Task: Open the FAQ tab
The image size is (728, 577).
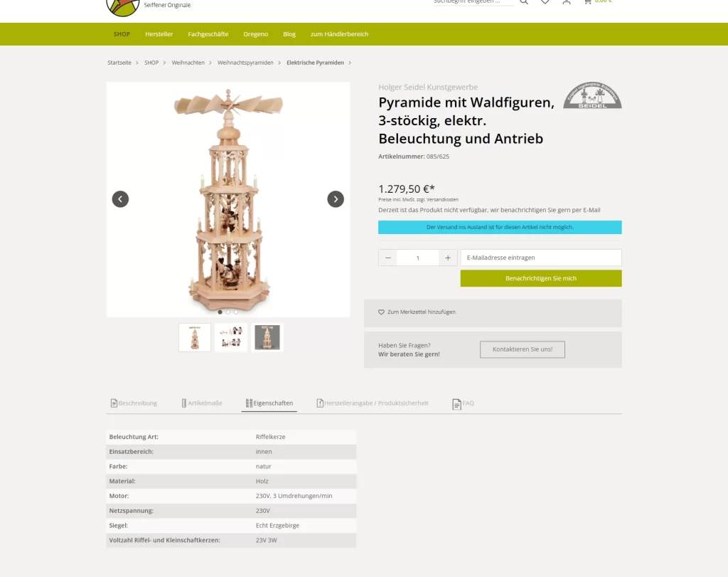Action: pyautogui.click(x=464, y=403)
